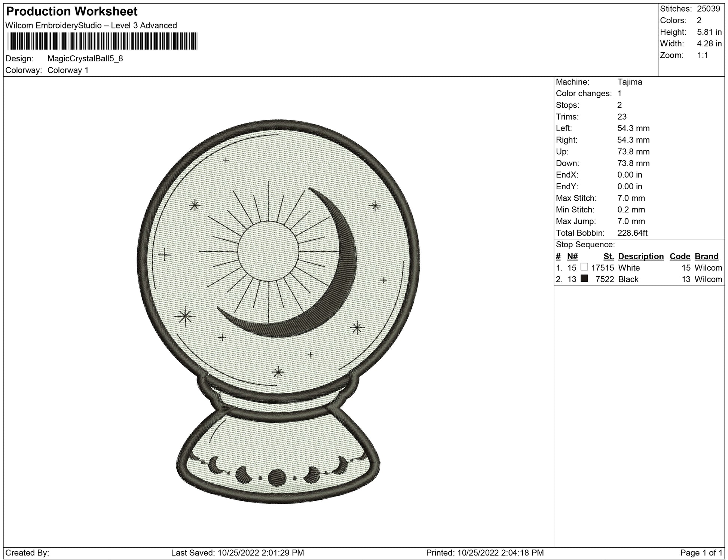
Task: Click the Brand column header
Action: pos(706,256)
